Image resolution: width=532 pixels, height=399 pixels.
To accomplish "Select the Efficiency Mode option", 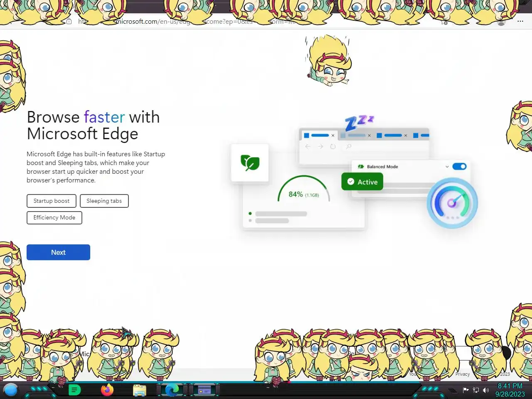I will click(54, 217).
